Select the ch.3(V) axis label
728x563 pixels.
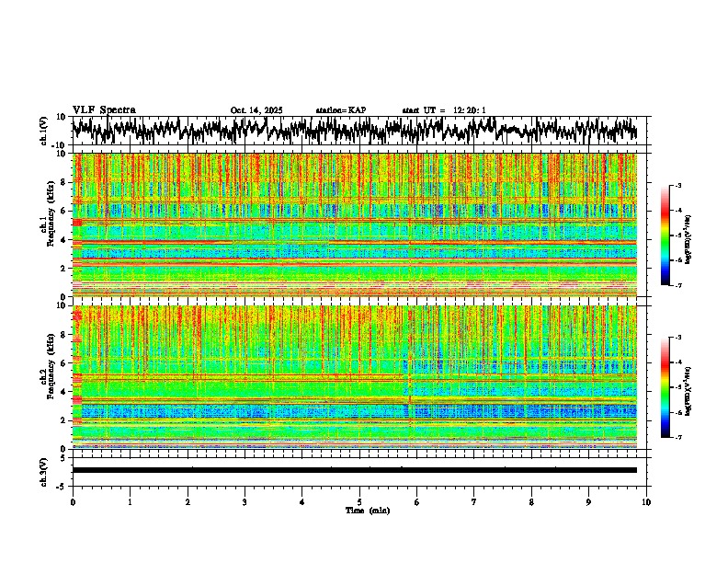click(x=44, y=472)
